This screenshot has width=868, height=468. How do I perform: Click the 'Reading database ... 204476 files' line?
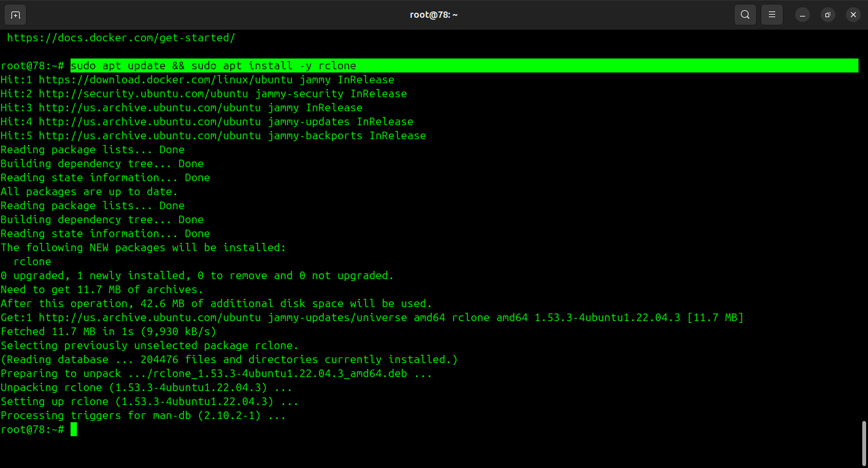coord(229,360)
